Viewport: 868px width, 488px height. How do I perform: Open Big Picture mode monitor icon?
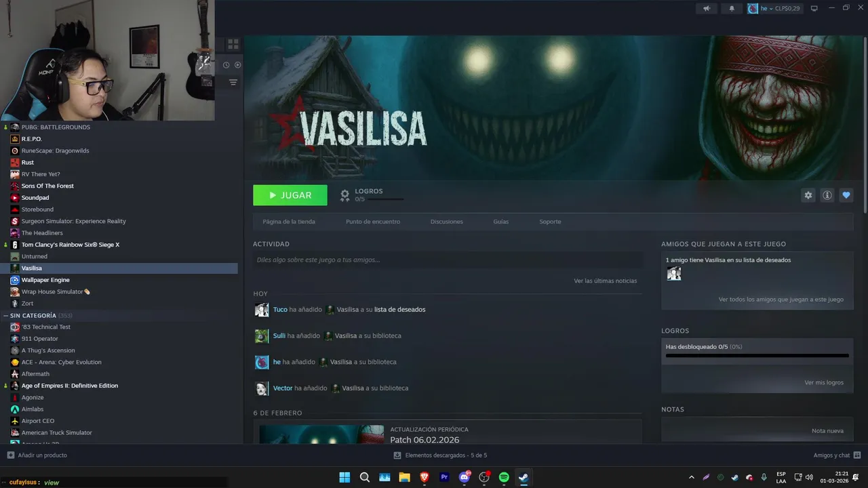coord(814,8)
